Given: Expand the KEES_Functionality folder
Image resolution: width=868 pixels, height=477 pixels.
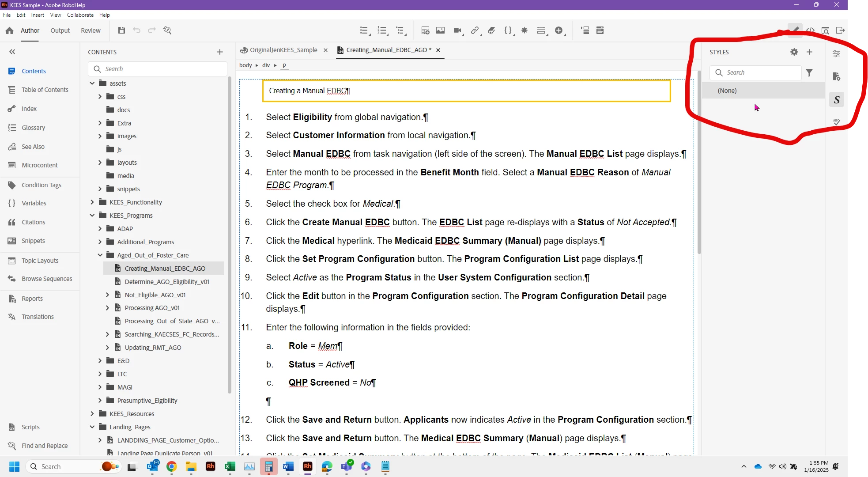Looking at the screenshot, I should click(92, 202).
